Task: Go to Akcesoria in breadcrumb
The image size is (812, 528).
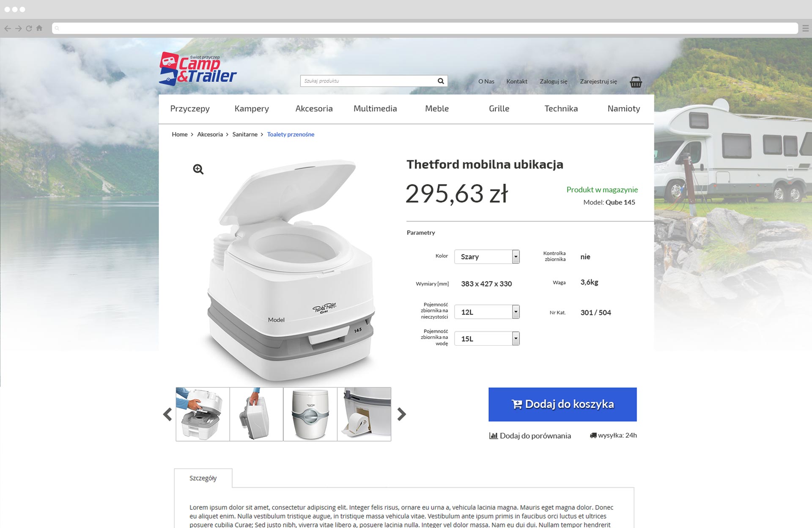Action: pyautogui.click(x=210, y=135)
